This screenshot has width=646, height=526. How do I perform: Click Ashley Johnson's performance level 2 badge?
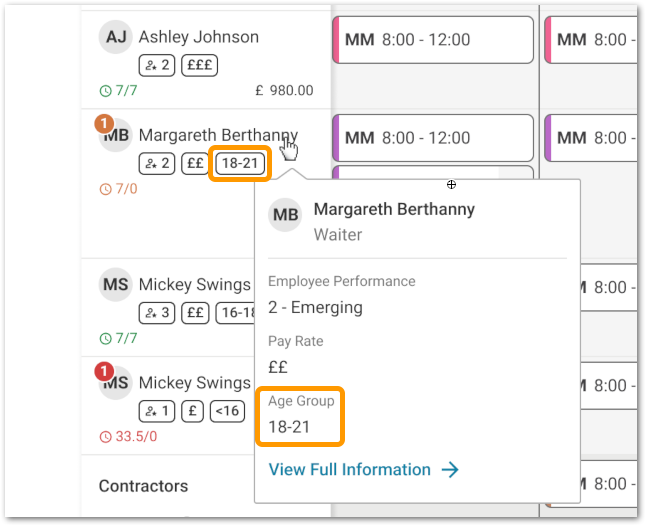click(x=158, y=65)
